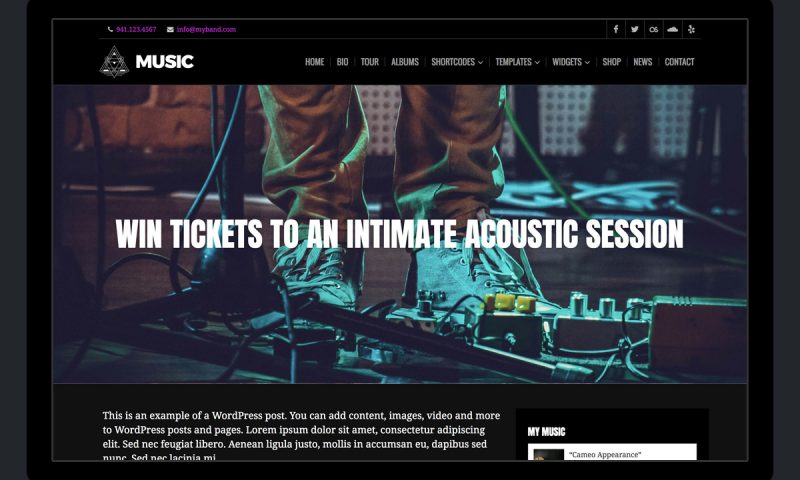Open the SoundCloud cloud icon
Image resolution: width=800 pixels, height=480 pixels.
point(672,29)
